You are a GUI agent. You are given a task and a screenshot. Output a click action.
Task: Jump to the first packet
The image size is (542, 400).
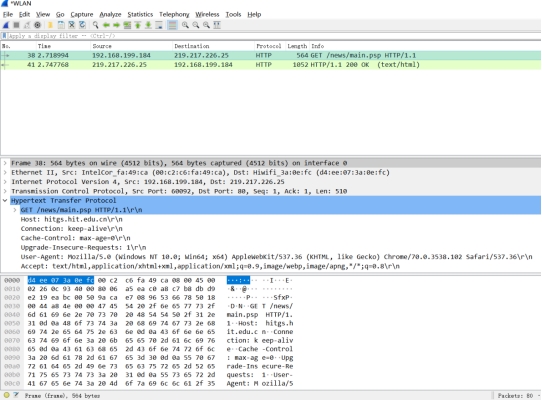click(138, 25)
